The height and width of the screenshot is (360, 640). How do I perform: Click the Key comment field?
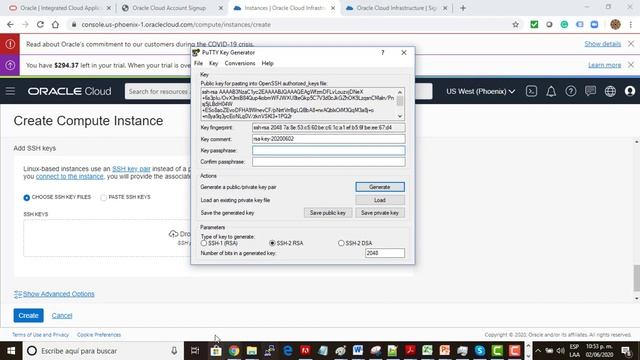329,139
